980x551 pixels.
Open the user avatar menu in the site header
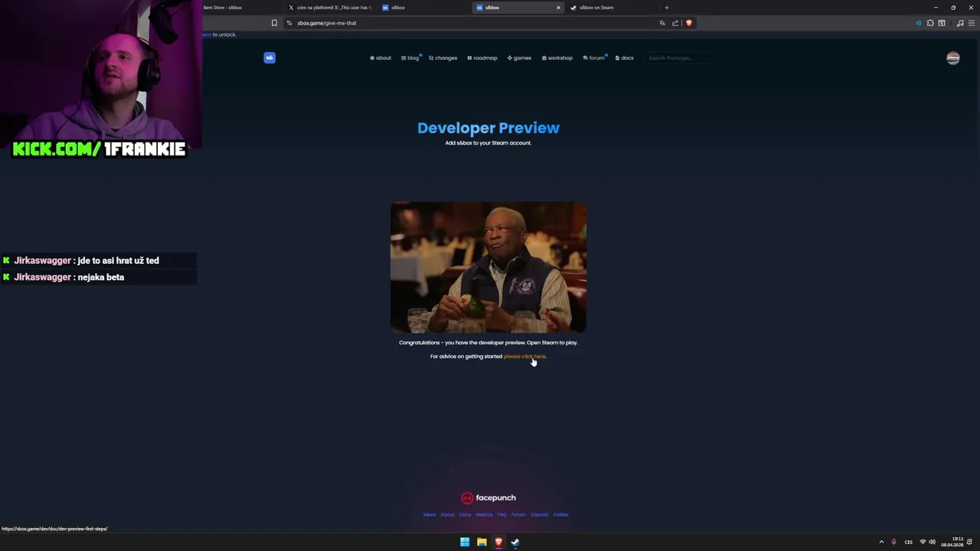pos(953,58)
